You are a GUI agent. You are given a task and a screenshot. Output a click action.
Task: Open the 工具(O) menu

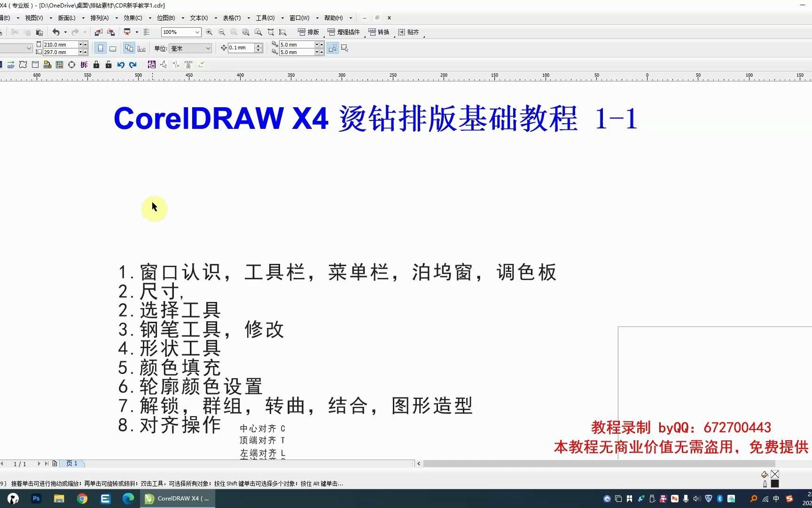point(265,18)
